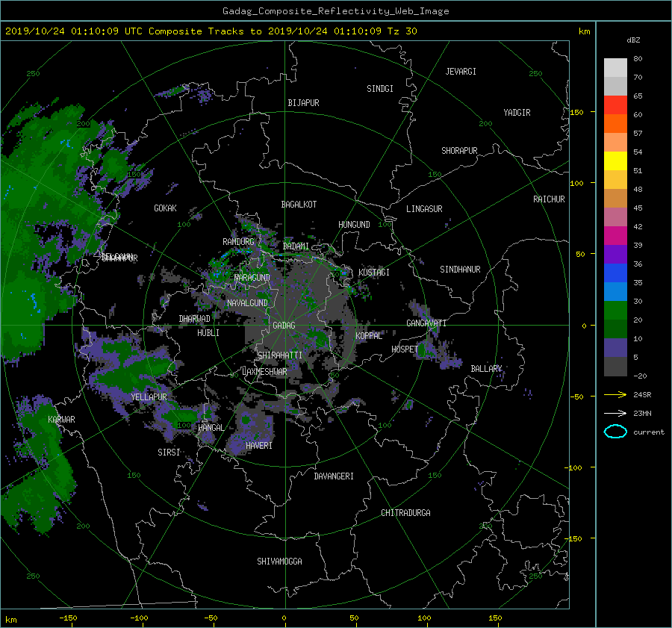Viewport: 672px width, 628px height.
Task: Click the DAVANGERI city label
Action: click(x=334, y=476)
